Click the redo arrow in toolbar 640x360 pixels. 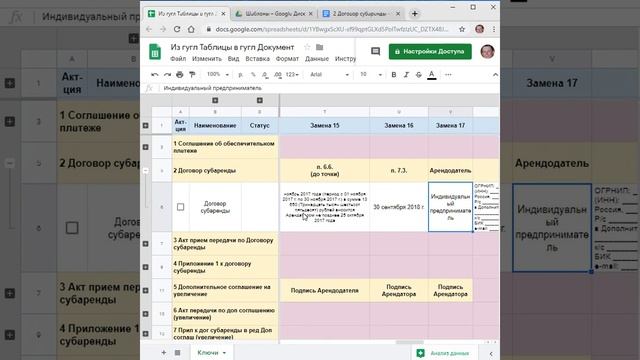167,75
